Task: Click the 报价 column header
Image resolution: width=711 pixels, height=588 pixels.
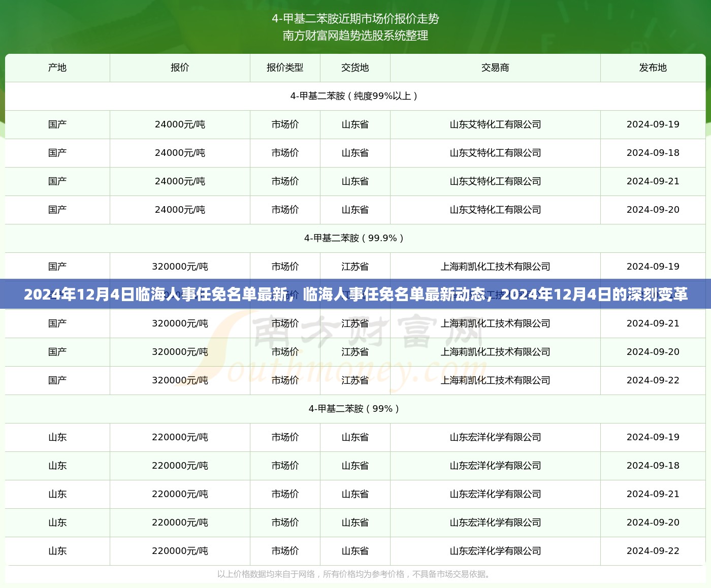Action: coord(180,68)
